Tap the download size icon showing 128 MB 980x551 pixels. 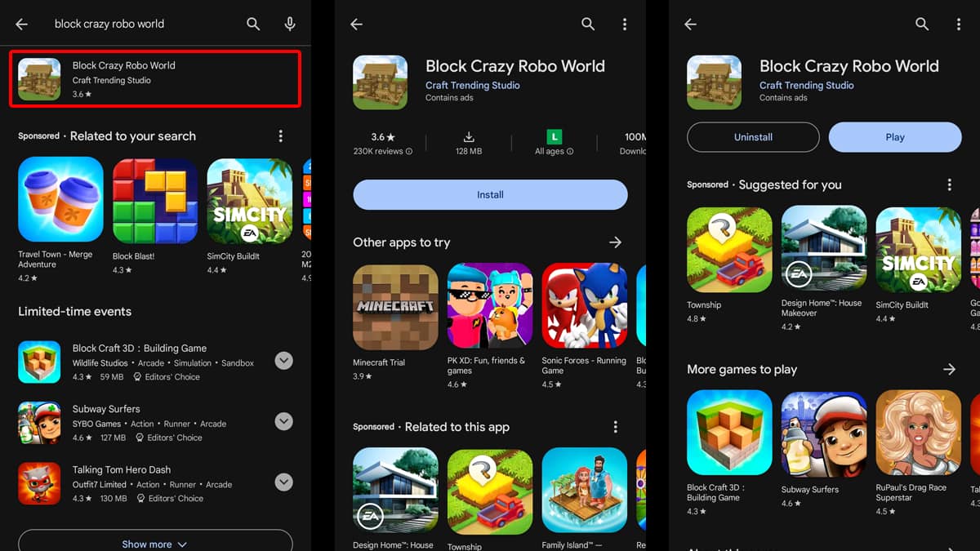click(469, 137)
